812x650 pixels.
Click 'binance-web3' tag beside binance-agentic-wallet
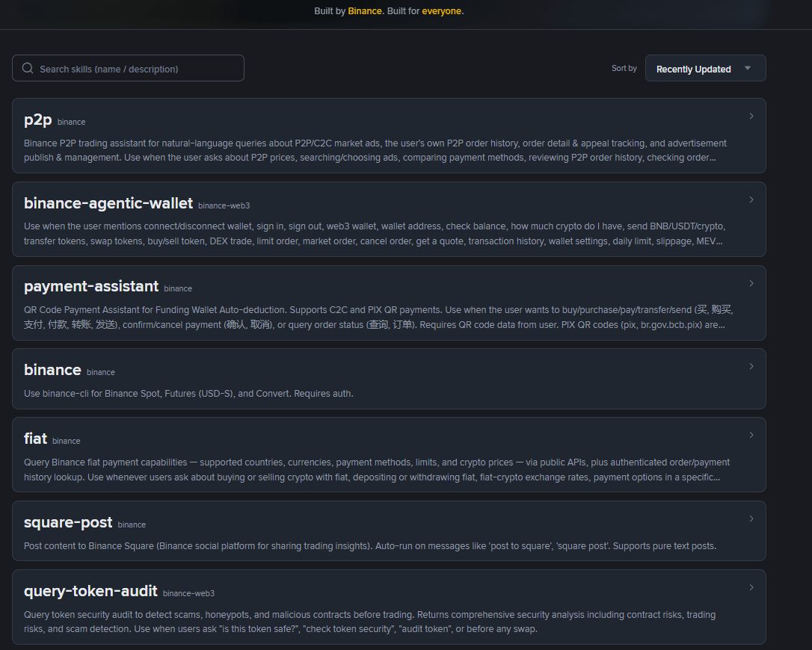(x=224, y=205)
